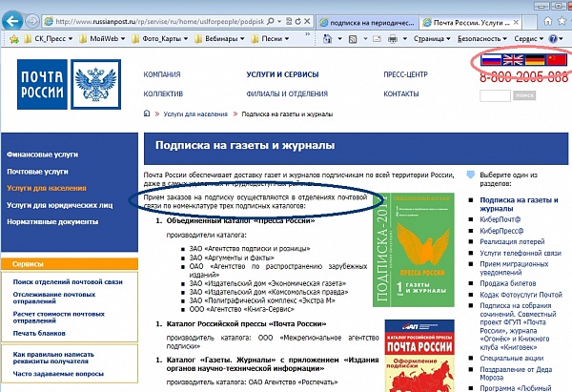The image size is (572, 392).
Task: Open Нормативные документы in left menu
Action: [x=52, y=221]
